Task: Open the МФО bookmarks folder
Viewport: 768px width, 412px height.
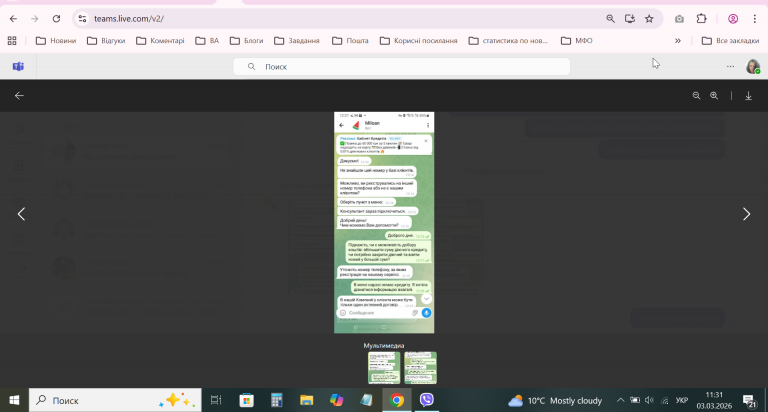Action: (x=576, y=41)
